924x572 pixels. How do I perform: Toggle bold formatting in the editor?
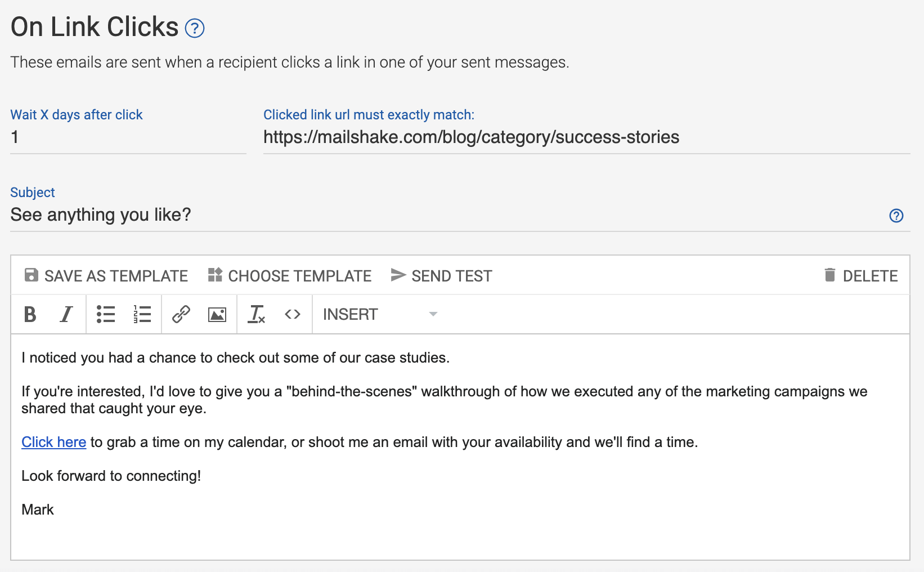(x=30, y=314)
